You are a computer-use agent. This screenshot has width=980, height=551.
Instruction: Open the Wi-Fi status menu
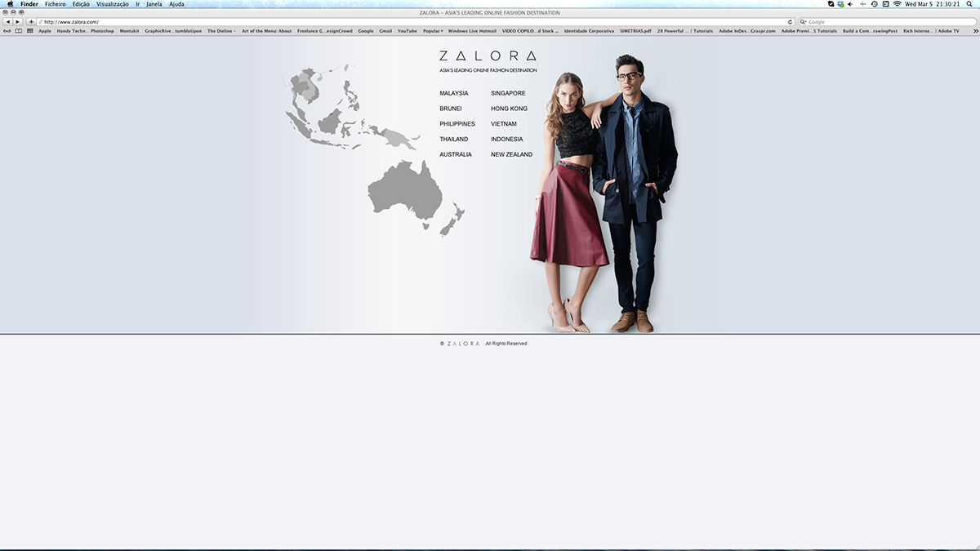click(898, 4)
